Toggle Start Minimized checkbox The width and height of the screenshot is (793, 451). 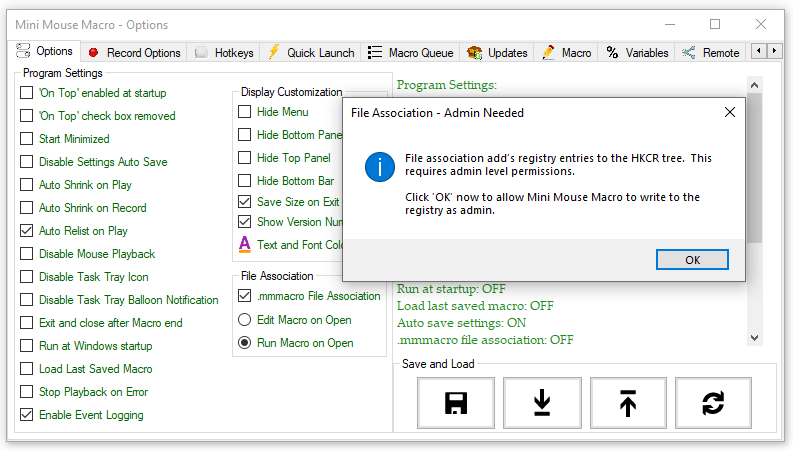click(26, 139)
